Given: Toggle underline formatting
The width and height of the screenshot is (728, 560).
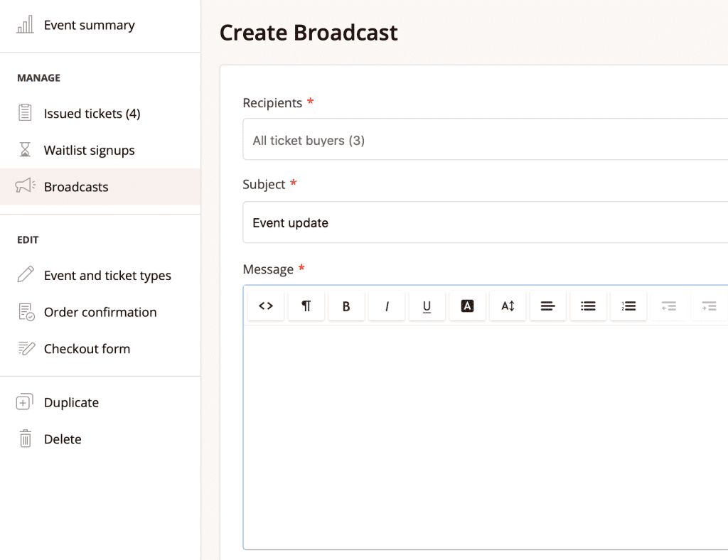Looking at the screenshot, I should coord(427,306).
